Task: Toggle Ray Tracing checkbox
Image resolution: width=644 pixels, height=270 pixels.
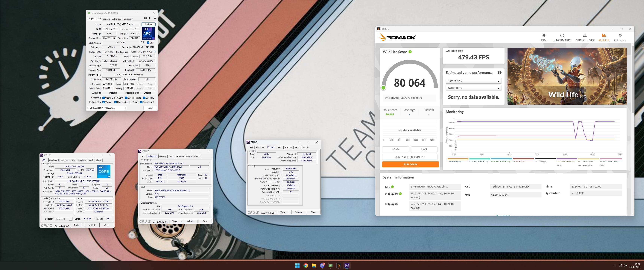Action: 115,102
